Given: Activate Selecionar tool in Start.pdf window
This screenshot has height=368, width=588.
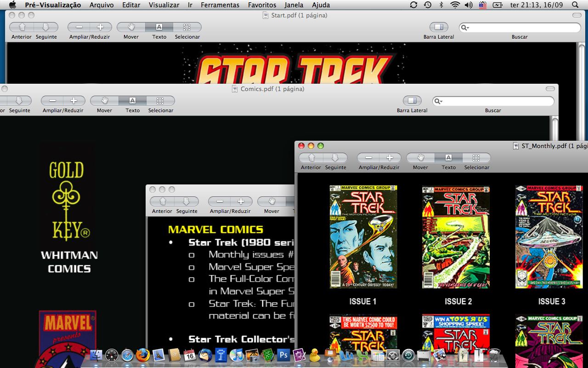Looking at the screenshot, I should (187, 27).
